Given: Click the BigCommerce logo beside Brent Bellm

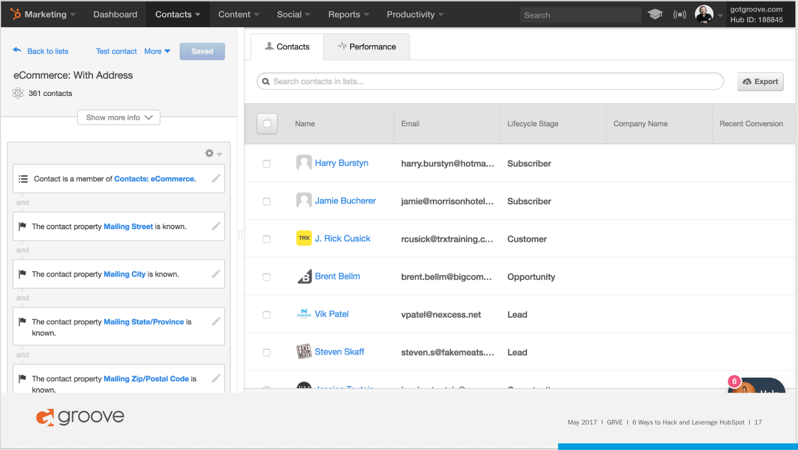Looking at the screenshot, I should pos(304,276).
